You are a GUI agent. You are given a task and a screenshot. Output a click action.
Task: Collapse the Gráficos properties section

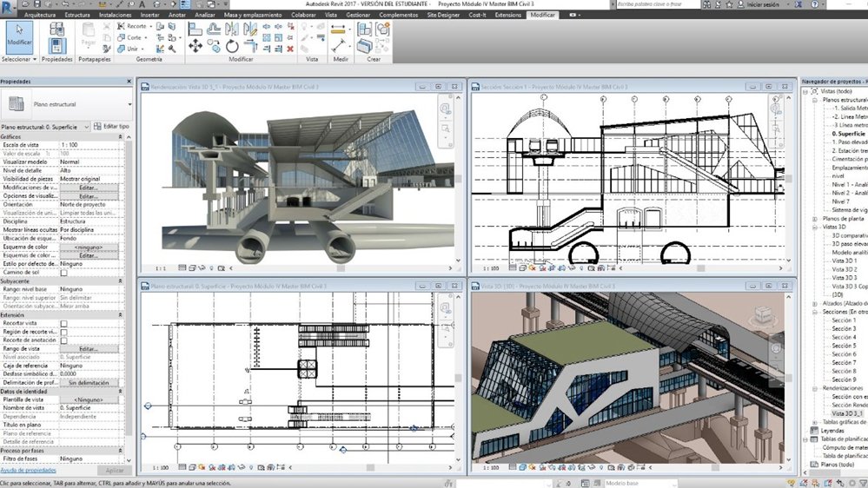coord(120,136)
